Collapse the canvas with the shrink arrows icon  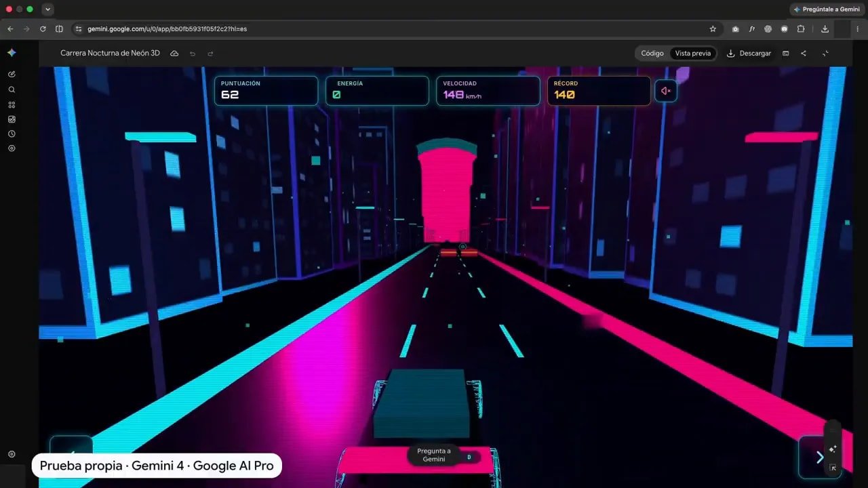pyautogui.click(x=825, y=54)
